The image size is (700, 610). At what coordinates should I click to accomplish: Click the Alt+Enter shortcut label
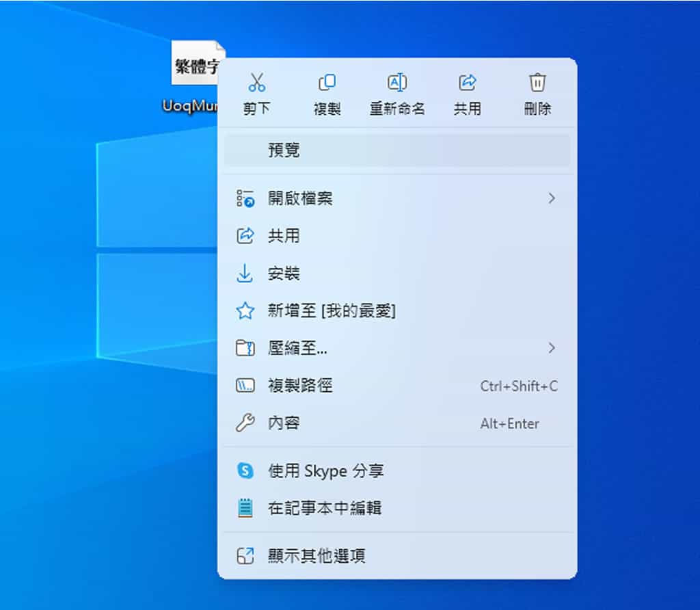coord(509,423)
